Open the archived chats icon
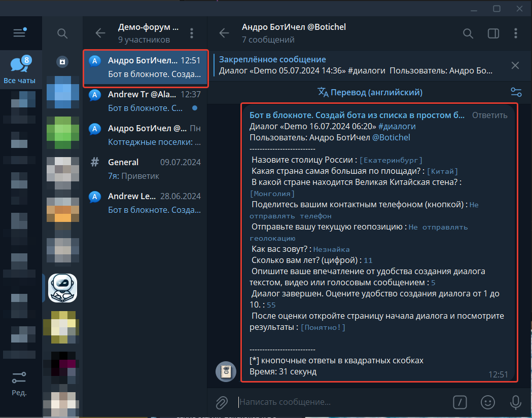 click(x=62, y=62)
